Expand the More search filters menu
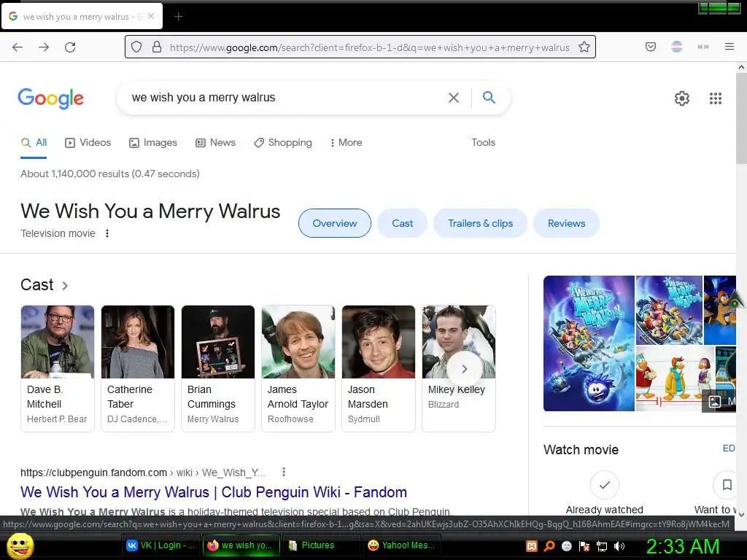747x560 pixels. pos(347,142)
